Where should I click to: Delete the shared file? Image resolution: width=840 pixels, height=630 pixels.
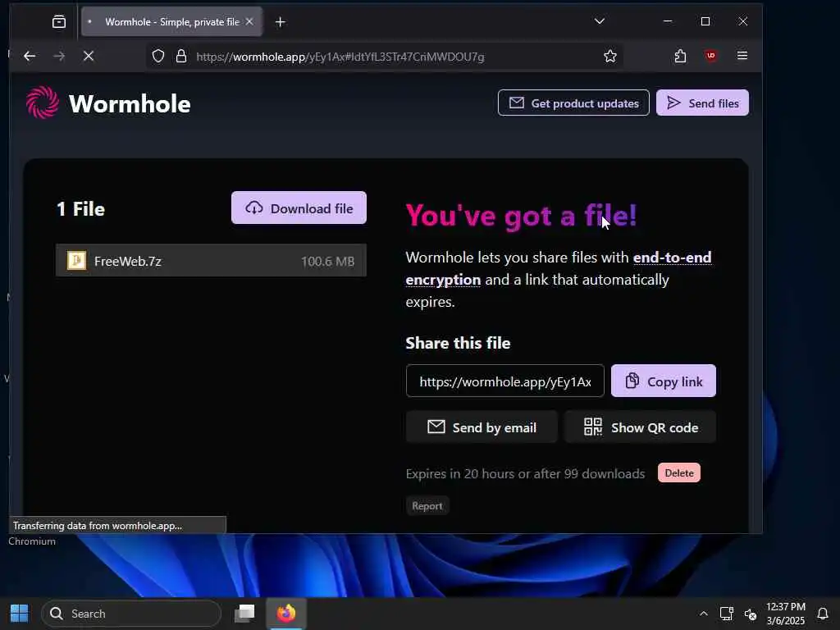[x=678, y=473]
